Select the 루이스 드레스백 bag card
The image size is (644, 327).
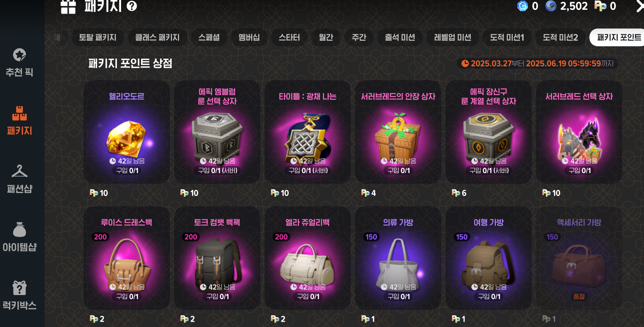(x=127, y=258)
